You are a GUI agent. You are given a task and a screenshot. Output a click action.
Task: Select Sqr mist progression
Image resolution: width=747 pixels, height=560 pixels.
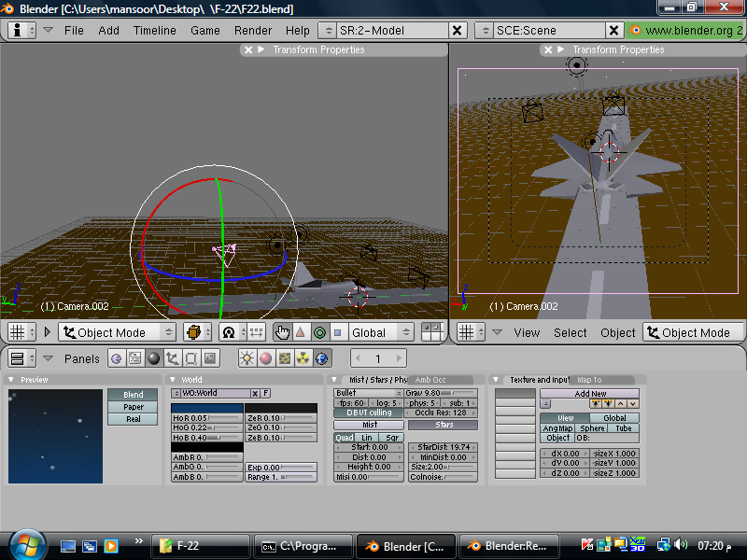click(x=391, y=438)
